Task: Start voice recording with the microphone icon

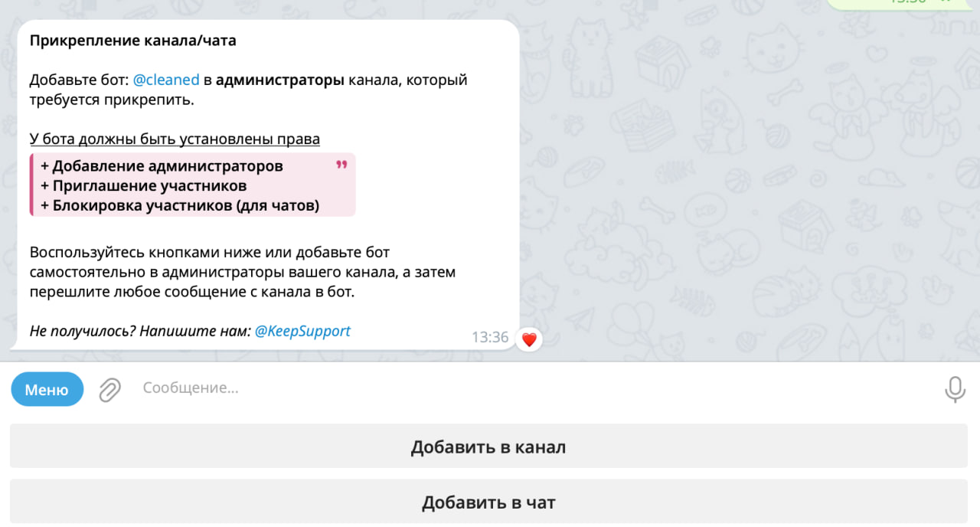Action: 955,389
